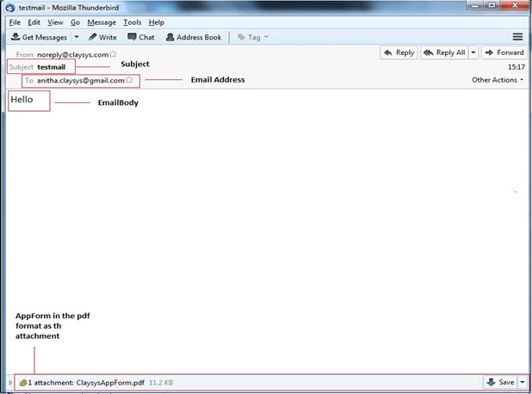Close the Thunderbird window

point(515,5)
